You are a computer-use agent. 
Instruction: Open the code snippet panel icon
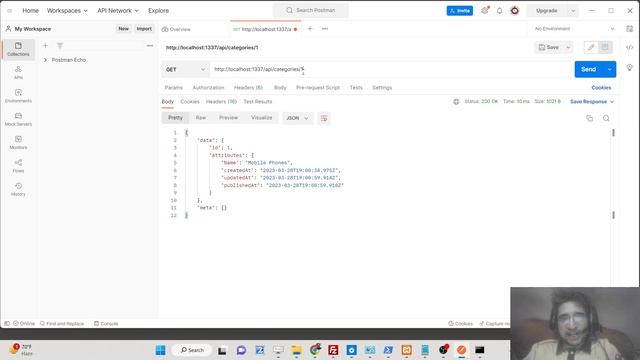(x=629, y=47)
